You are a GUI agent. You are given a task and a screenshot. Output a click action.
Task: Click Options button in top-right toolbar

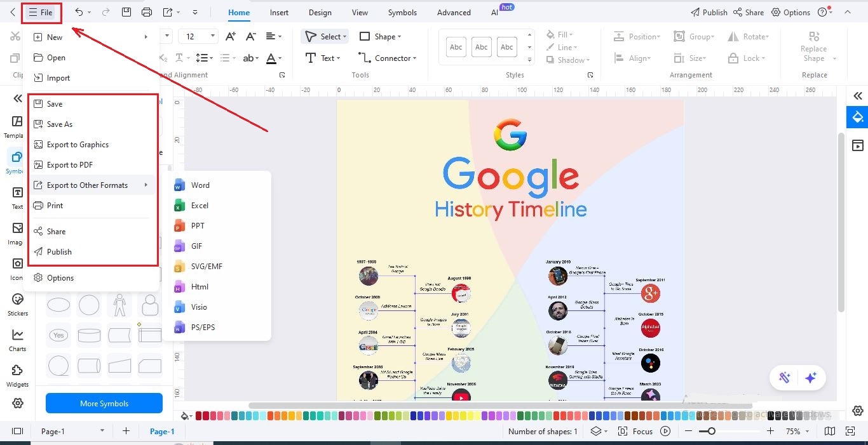(790, 12)
